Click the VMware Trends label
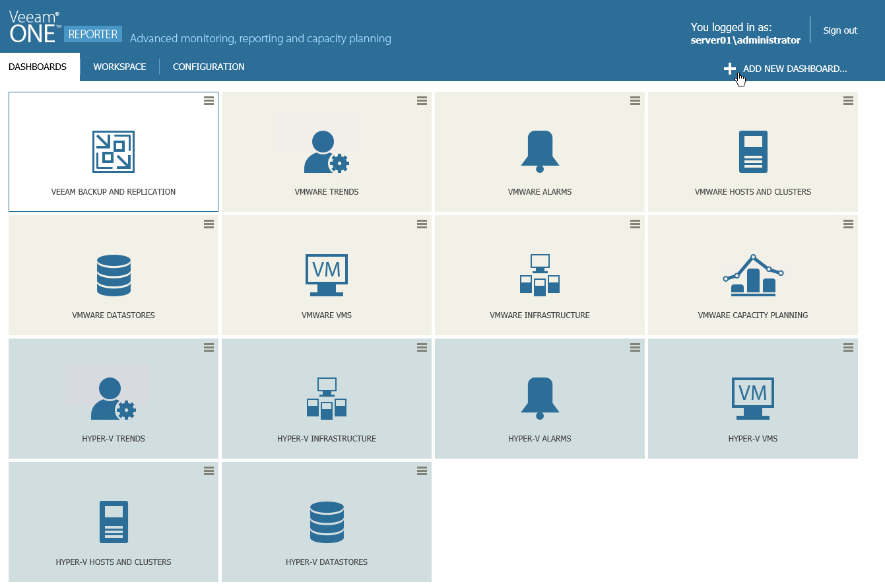 (x=327, y=192)
